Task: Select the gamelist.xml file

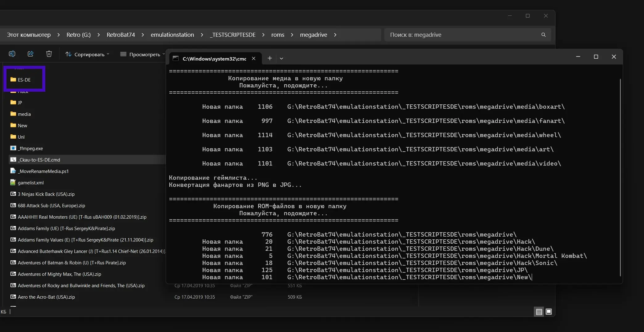Action: pyautogui.click(x=31, y=183)
